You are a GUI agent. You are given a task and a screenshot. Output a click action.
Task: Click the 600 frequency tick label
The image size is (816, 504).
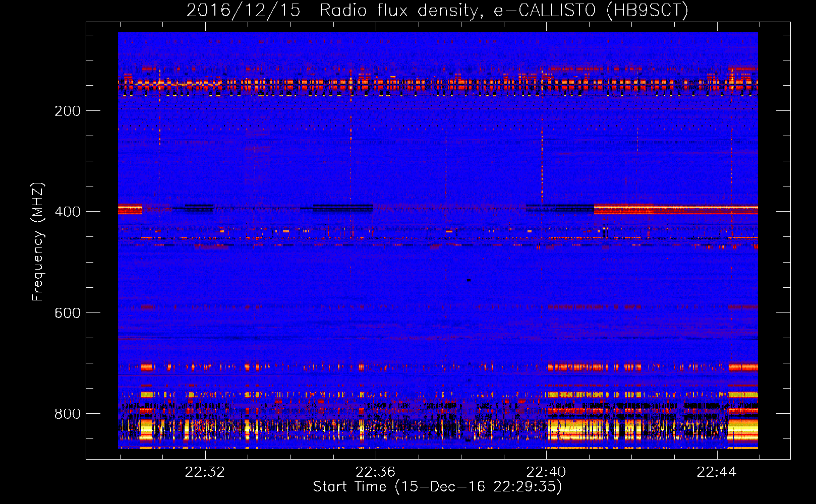tap(68, 313)
